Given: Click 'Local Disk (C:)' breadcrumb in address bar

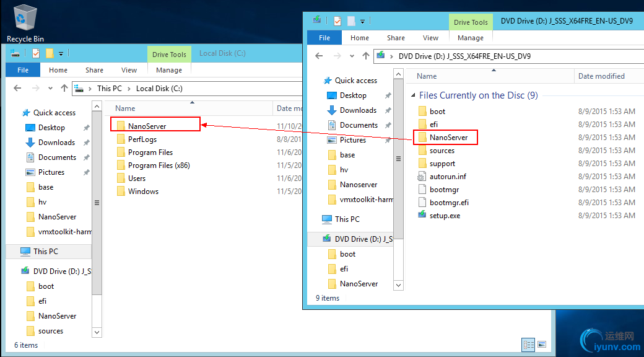Looking at the screenshot, I should click(159, 89).
